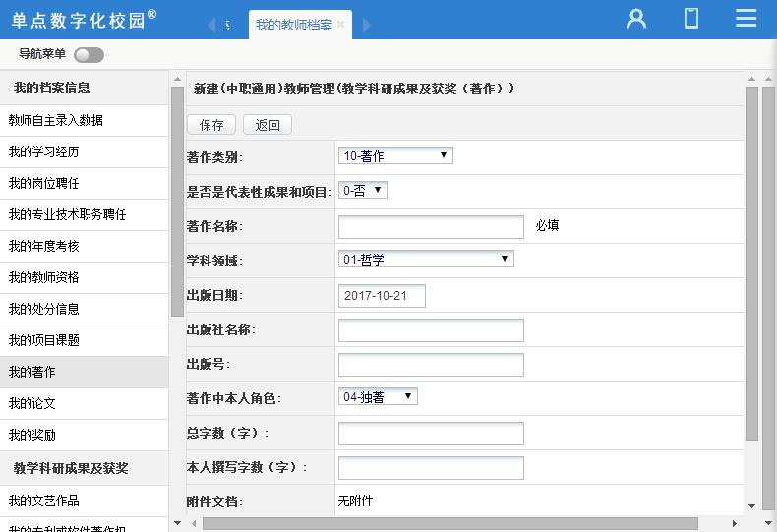Click the 保存 button
This screenshot has width=777, height=532.
click(211, 125)
